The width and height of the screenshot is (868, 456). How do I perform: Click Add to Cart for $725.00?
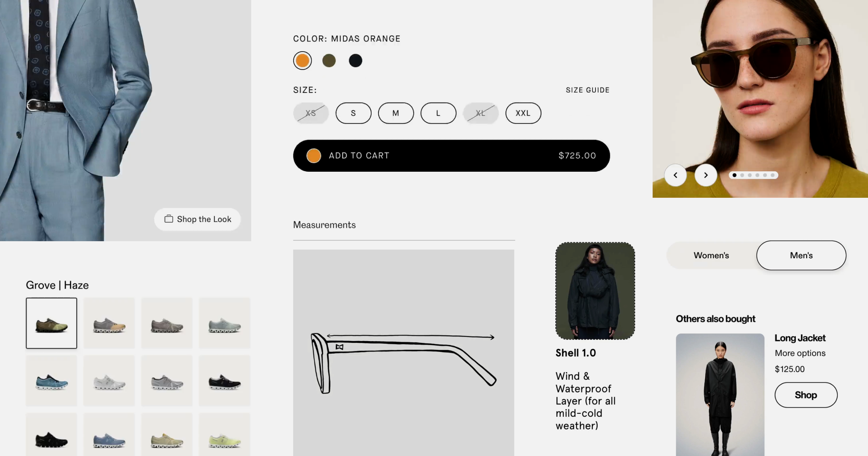452,155
